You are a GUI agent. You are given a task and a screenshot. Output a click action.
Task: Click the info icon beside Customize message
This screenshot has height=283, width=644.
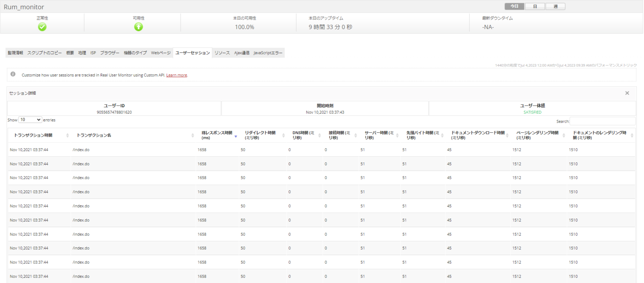click(x=13, y=74)
